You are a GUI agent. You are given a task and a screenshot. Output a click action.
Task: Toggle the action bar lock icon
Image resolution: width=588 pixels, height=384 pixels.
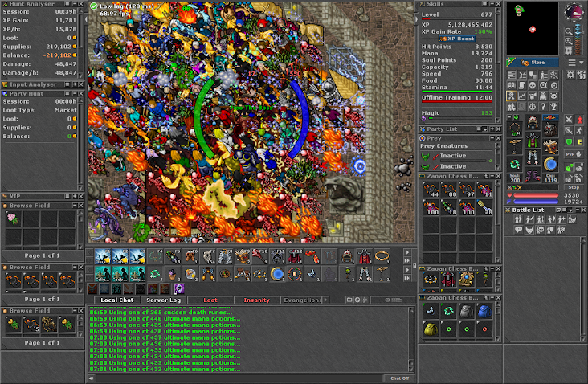point(414,265)
